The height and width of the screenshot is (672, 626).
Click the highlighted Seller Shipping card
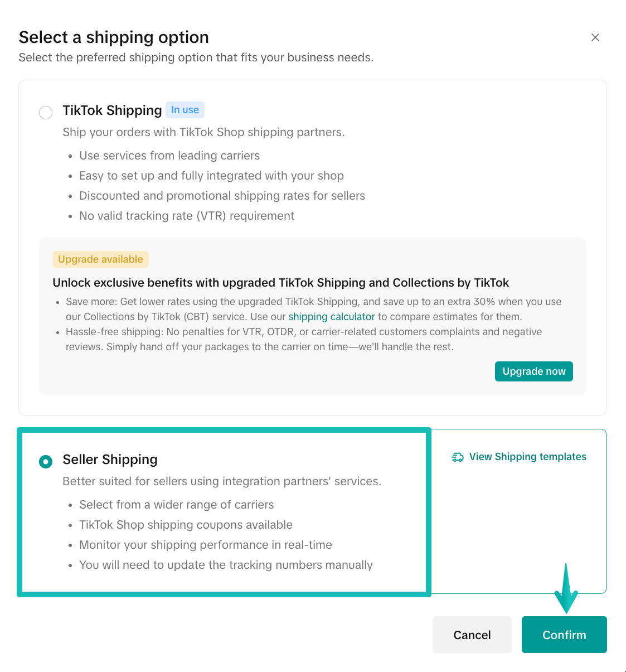(223, 511)
